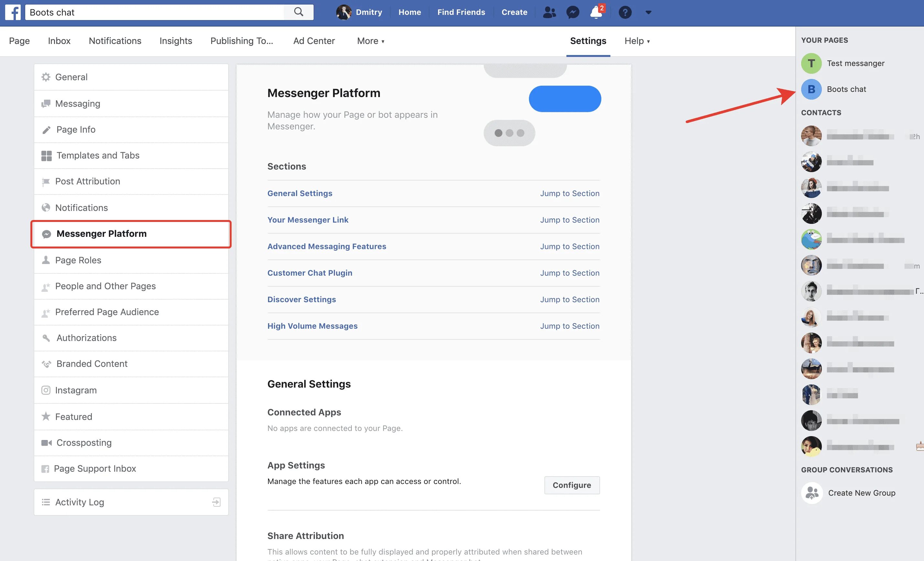924x561 pixels.
Task: Jump to Section for Advanced Messaging Features
Action: 570,247
